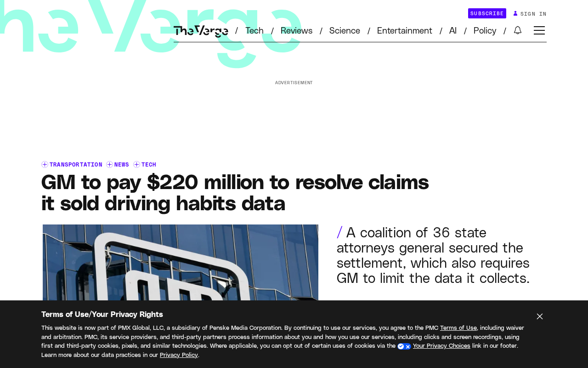Open the Entertainment navigation section
Viewport: 588px width, 368px height.
tap(405, 31)
